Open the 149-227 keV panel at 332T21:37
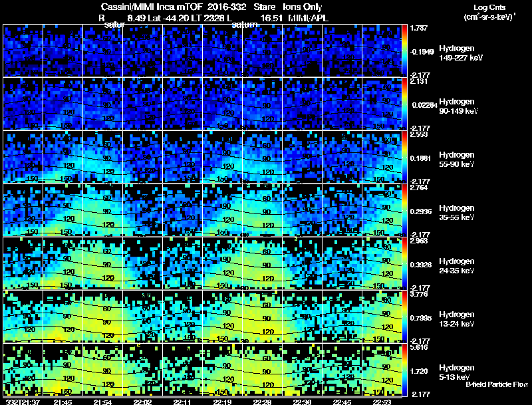Screen dimensions: 532x405 point(23,50)
